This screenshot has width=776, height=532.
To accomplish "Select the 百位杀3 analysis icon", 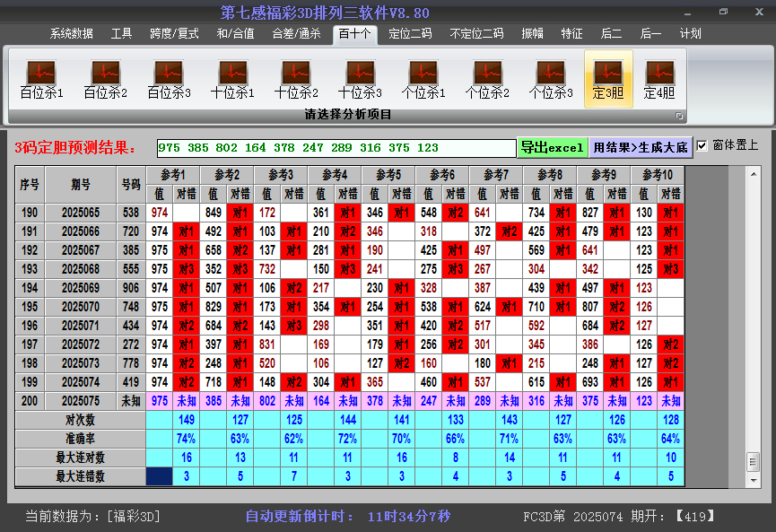I will pos(169,79).
